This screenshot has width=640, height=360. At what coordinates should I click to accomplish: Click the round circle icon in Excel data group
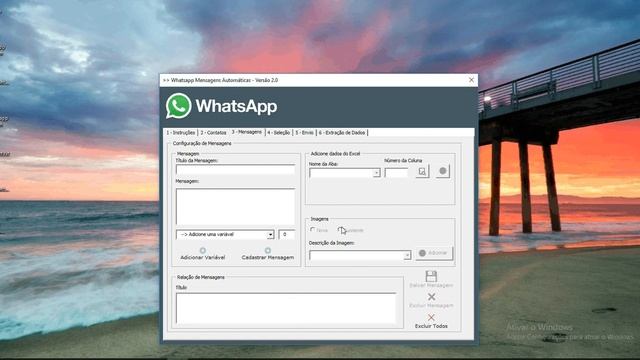pos(443,171)
